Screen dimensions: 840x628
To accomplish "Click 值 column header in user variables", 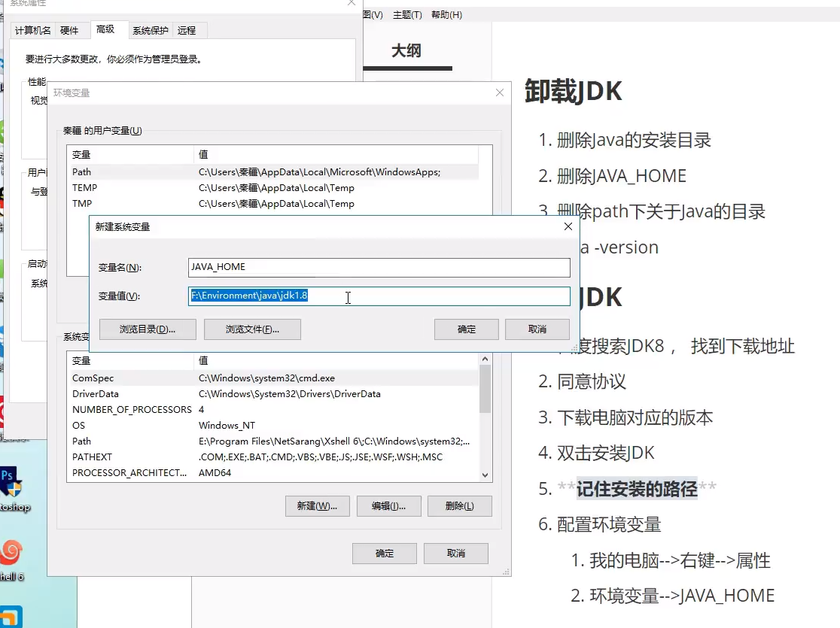I will click(x=336, y=155).
